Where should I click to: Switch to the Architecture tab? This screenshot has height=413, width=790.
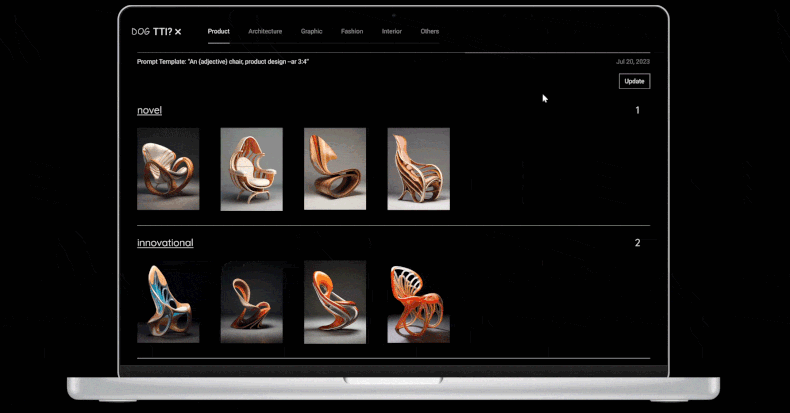click(265, 31)
